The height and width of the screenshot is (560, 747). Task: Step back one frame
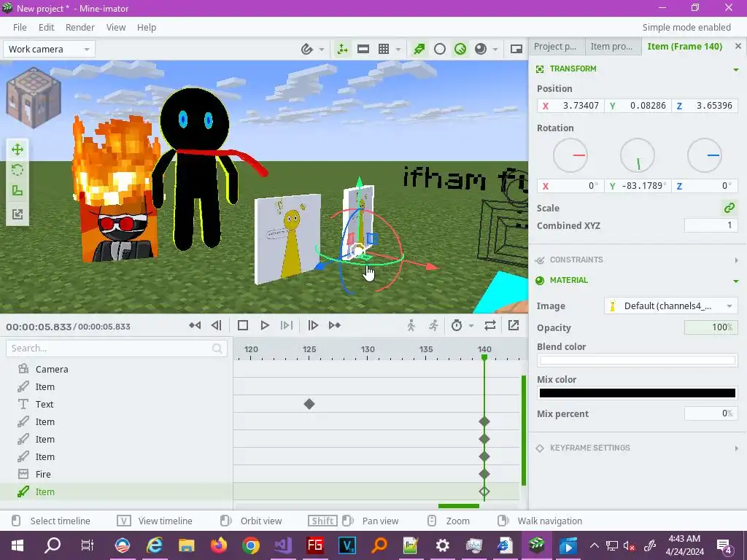pos(216,325)
